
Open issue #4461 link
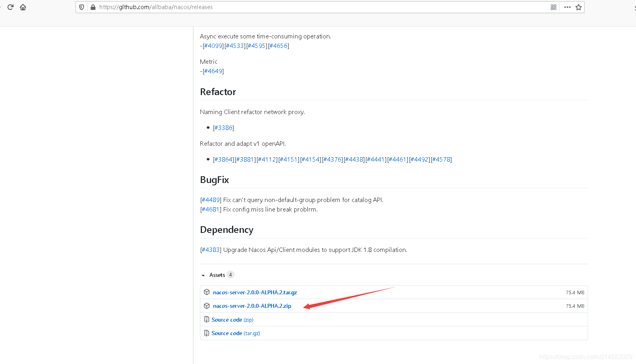(x=398, y=160)
